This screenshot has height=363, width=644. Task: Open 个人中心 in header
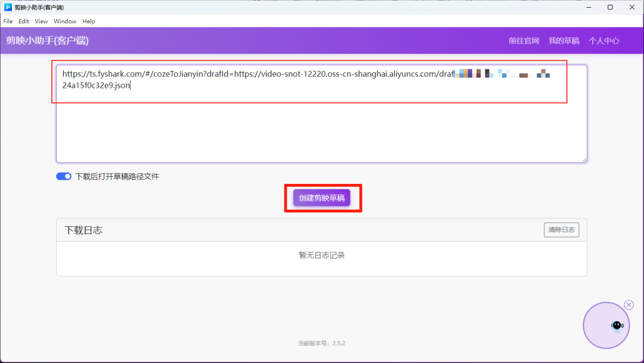click(603, 41)
